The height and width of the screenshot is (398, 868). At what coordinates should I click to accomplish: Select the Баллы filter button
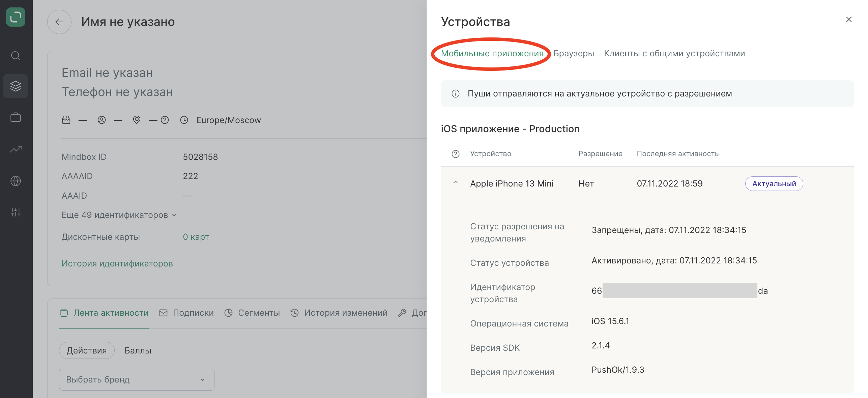click(x=138, y=350)
